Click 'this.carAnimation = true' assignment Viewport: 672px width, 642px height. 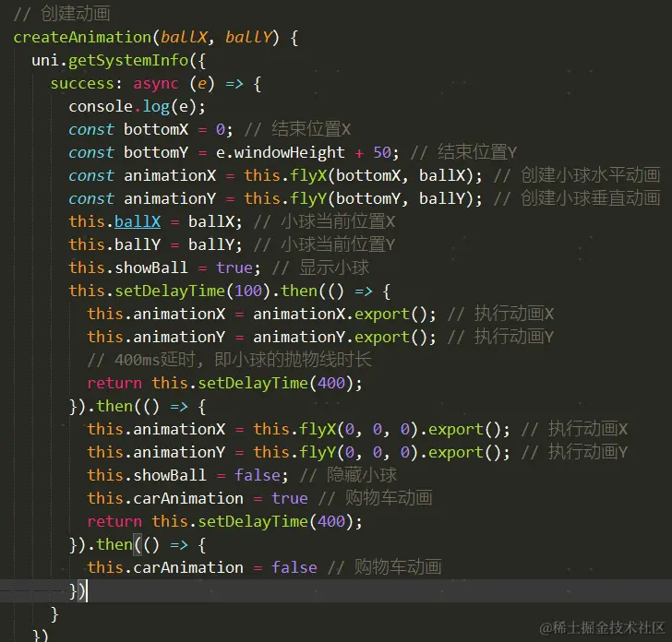coord(198,499)
